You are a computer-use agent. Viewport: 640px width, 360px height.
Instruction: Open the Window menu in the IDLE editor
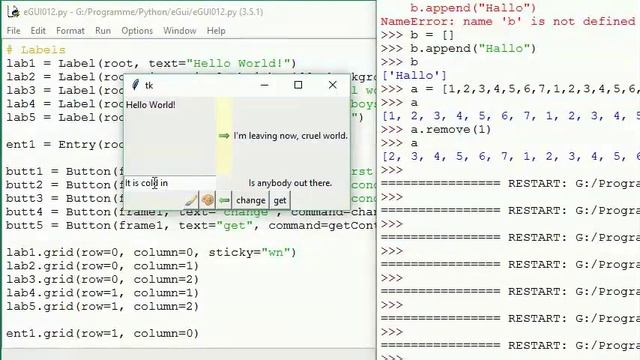coord(180,31)
